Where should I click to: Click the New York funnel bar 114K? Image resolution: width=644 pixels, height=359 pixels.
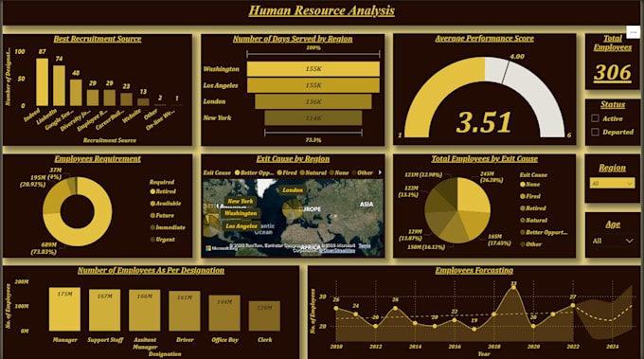[x=313, y=117]
